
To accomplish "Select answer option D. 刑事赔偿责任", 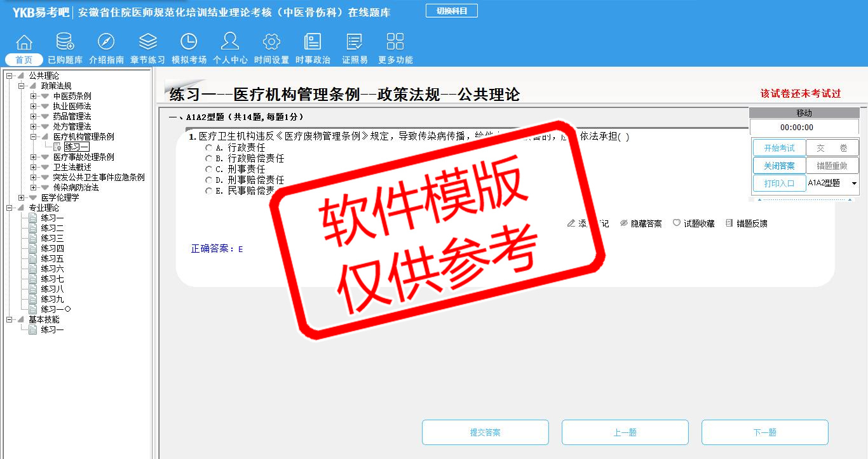I will click(208, 180).
